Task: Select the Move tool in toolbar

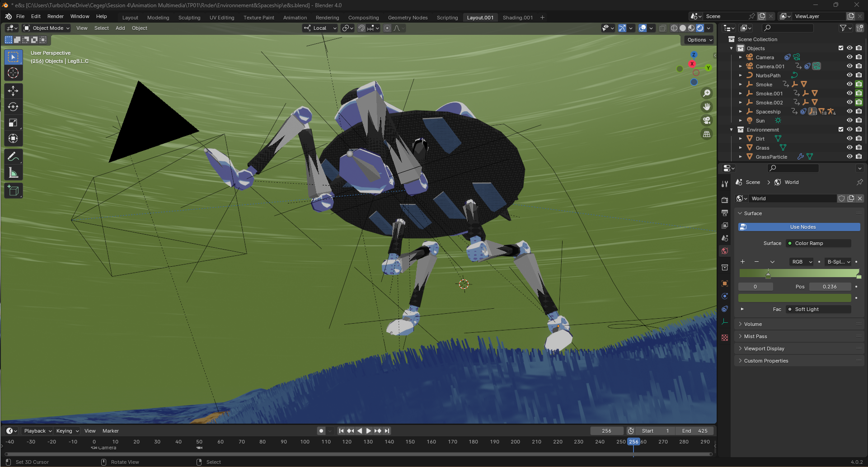Action: click(x=13, y=91)
